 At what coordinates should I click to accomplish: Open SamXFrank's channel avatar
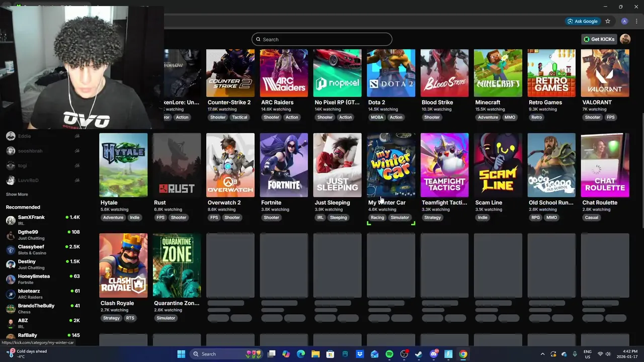pyautogui.click(x=11, y=220)
